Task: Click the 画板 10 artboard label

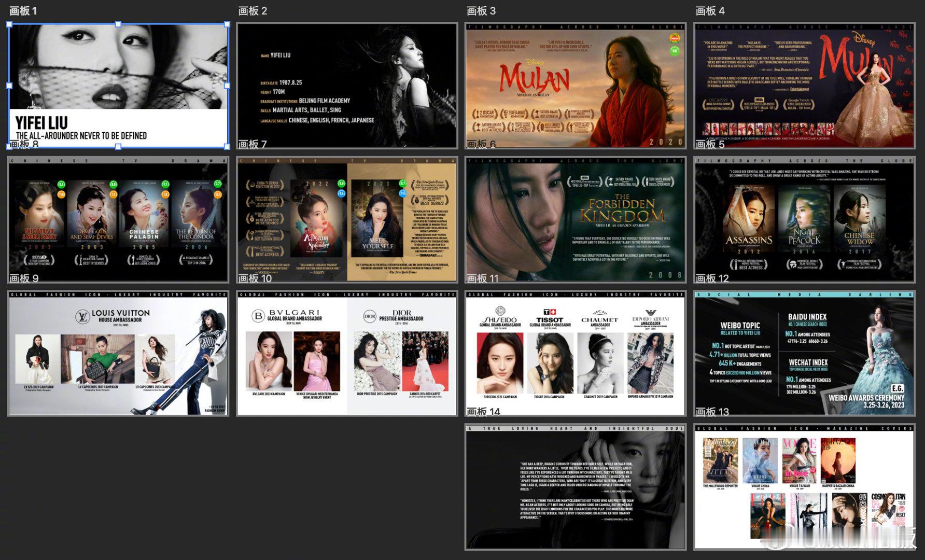Action: pyautogui.click(x=255, y=278)
